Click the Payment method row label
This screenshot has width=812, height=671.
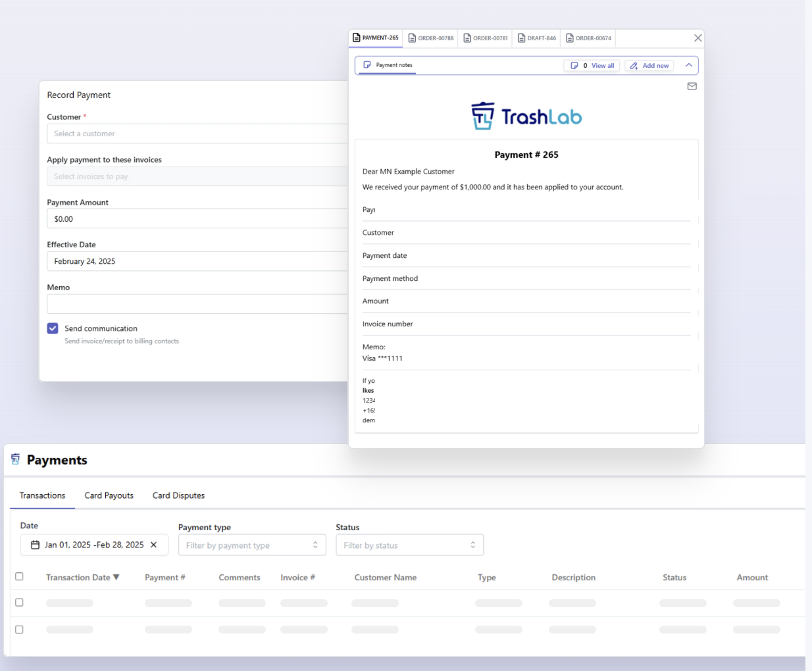click(x=390, y=278)
